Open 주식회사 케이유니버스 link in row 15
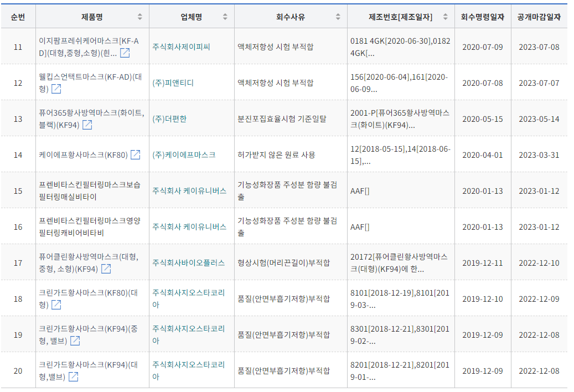 tap(189, 191)
